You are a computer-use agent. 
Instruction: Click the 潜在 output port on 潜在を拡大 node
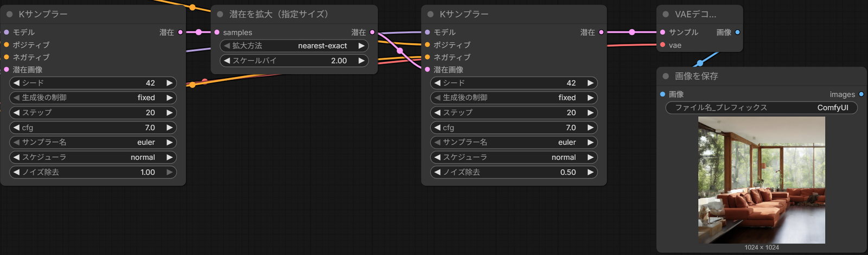(x=372, y=33)
